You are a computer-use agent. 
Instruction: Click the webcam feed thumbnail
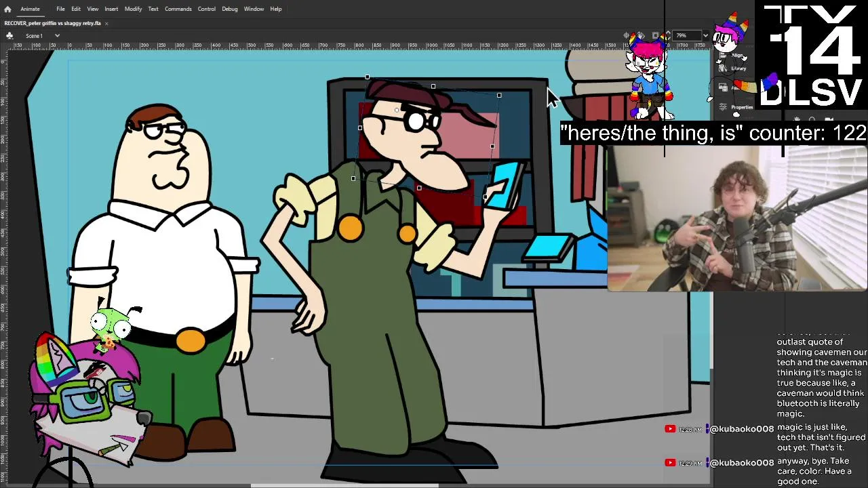[x=737, y=218]
